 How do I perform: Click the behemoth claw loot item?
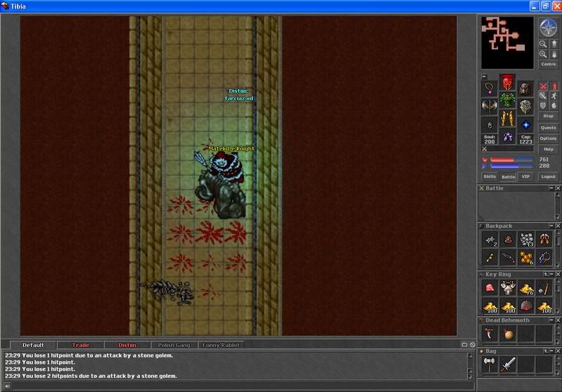tap(490, 334)
